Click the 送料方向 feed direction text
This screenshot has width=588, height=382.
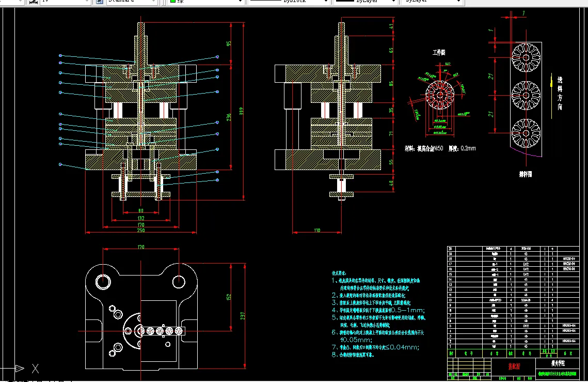[x=560, y=93]
